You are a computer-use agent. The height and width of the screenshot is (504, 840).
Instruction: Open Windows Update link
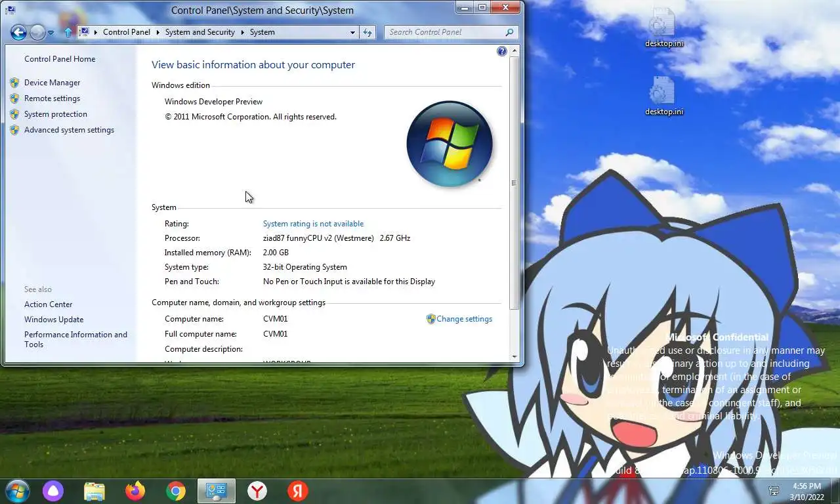coord(54,320)
